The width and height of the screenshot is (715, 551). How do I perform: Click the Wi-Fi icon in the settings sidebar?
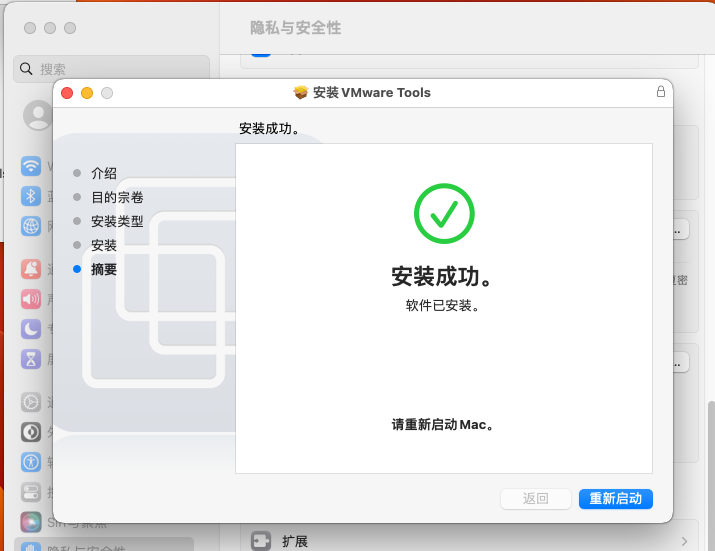(31, 166)
